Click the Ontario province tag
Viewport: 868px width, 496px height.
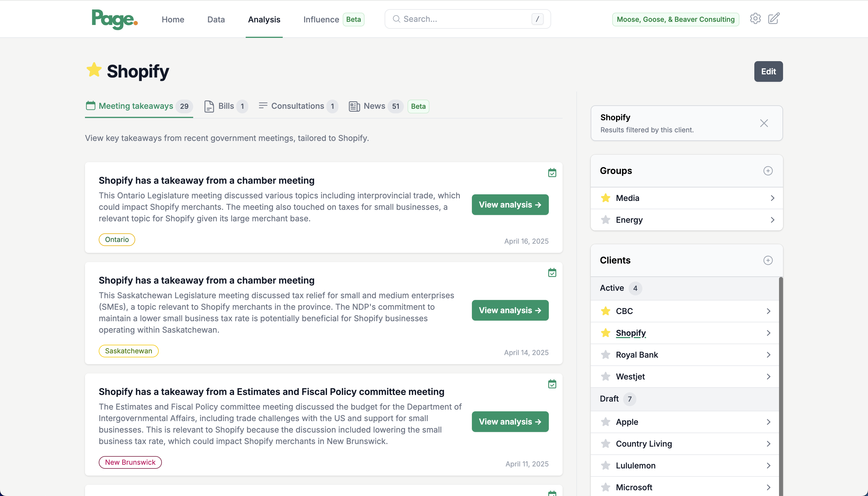pyautogui.click(x=117, y=239)
